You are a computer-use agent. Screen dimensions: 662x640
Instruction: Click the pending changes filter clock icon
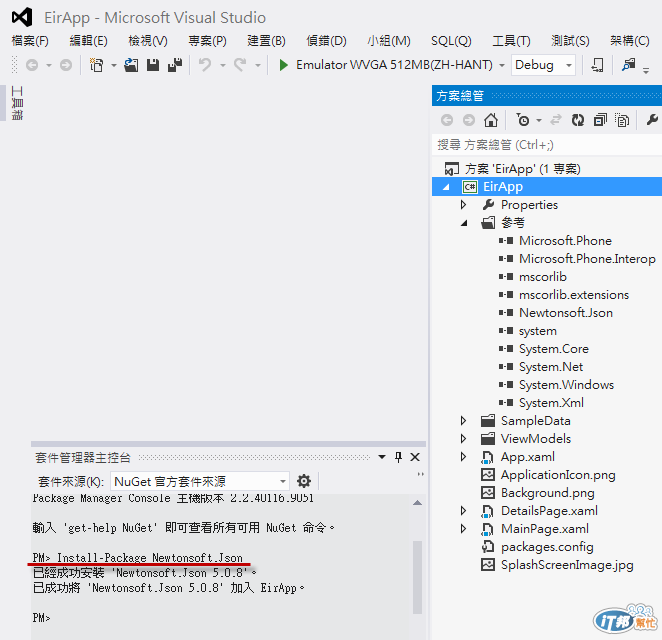tap(523, 120)
